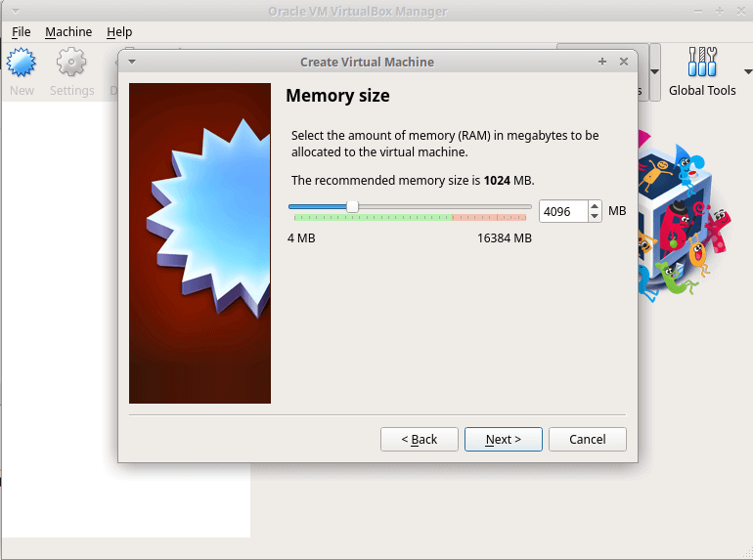The width and height of the screenshot is (753, 560).
Task: Cancel the Create Virtual Machine wizard
Action: coord(588,439)
